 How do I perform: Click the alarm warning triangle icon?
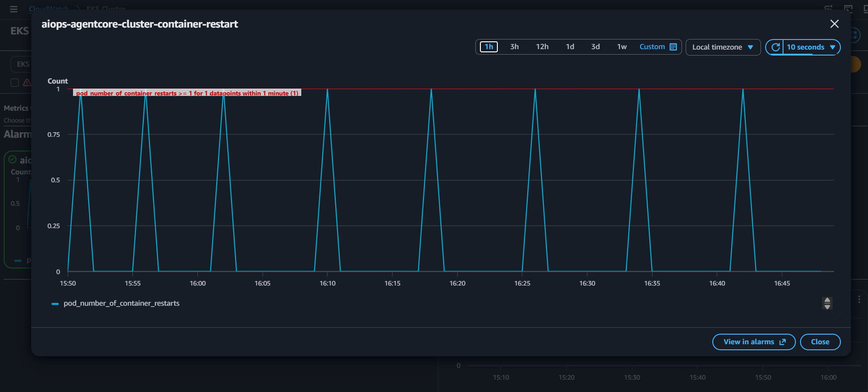click(x=27, y=83)
